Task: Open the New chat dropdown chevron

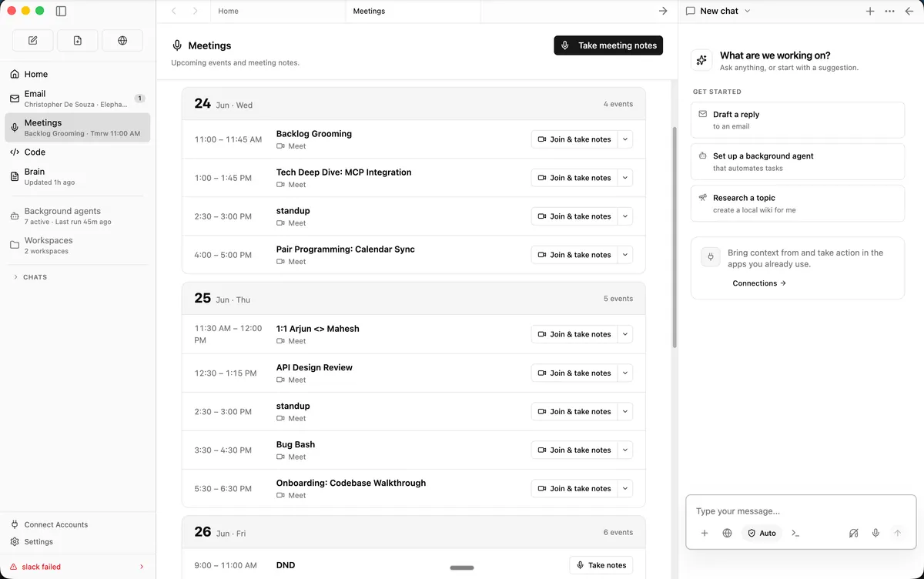Action: click(x=747, y=12)
